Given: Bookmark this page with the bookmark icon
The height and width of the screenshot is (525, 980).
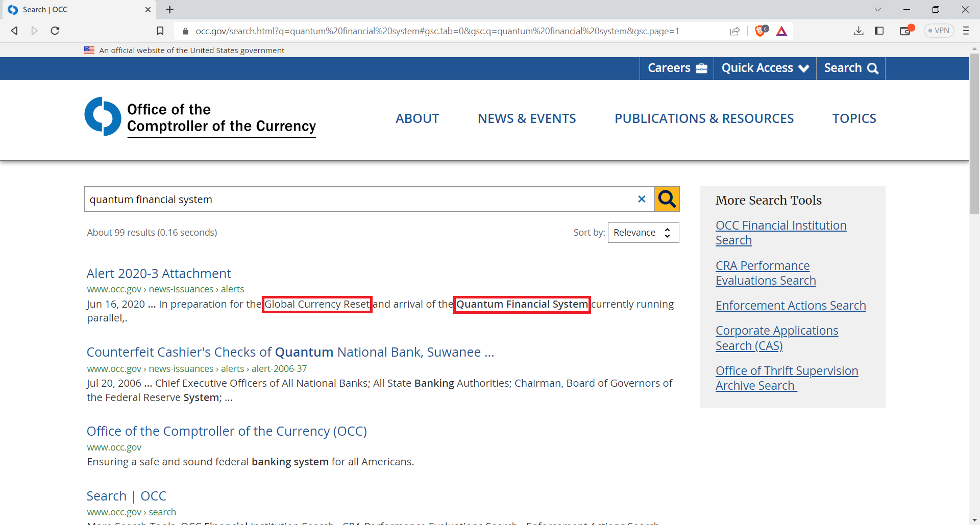Looking at the screenshot, I should pyautogui.click(x=160, y=31).
